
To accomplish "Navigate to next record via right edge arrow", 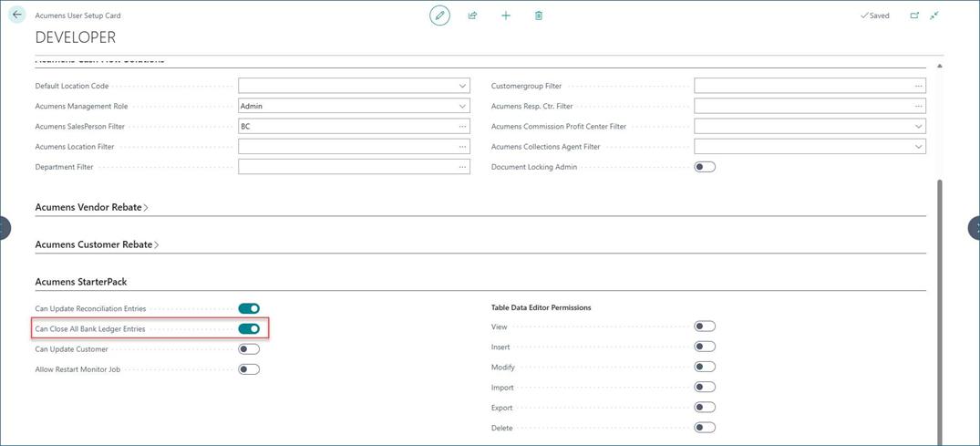I will (x=975, y=228).
